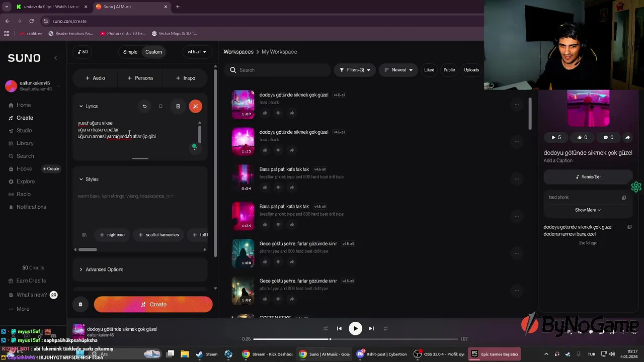This screenshot has height=362, width=644.
Task: Skip to previous track
Action: [x=339, y=328]
